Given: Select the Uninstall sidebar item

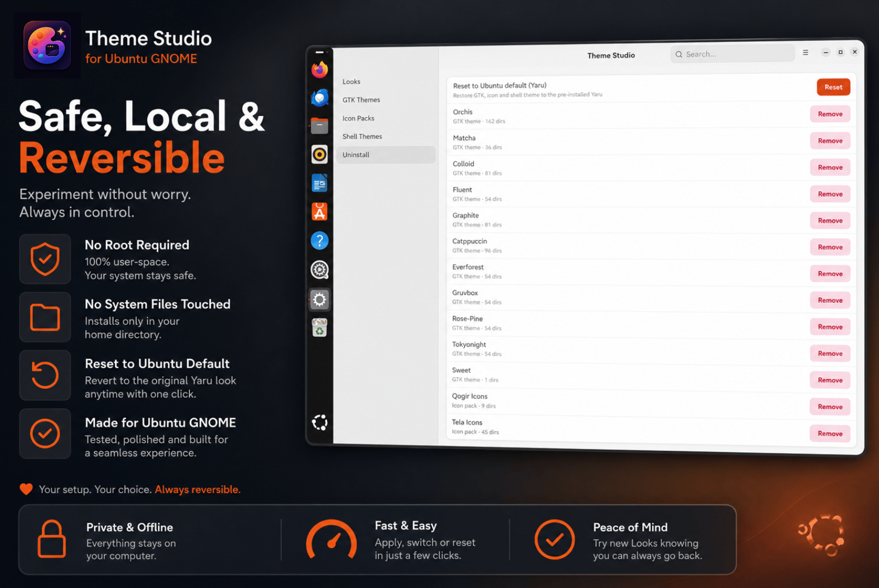Looking at the screenshot, I should 385,155.
